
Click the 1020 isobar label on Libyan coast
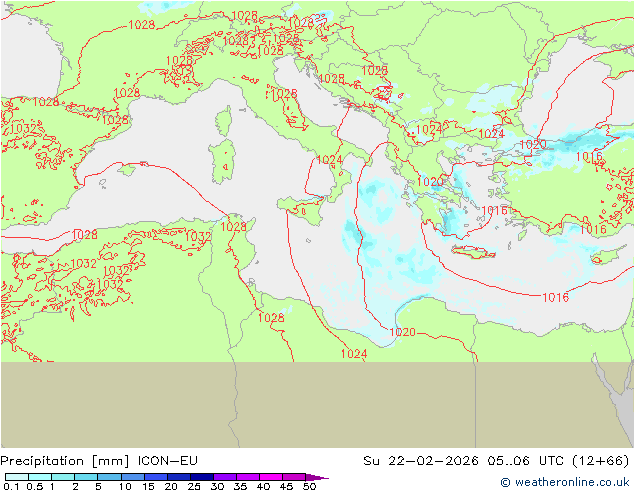[x=403, y=332]
